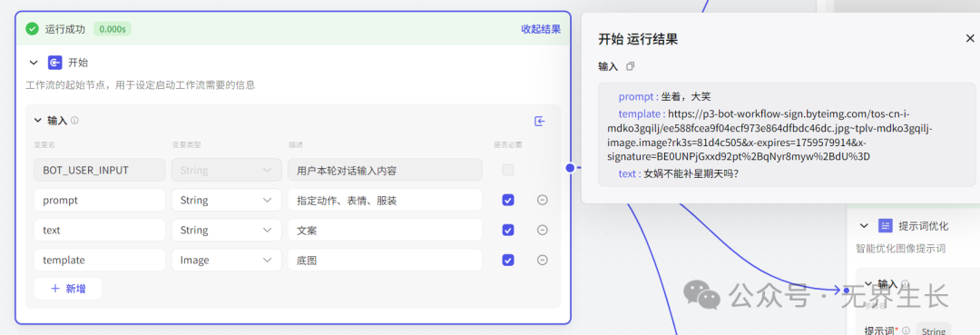Remove the template variable row
This screenshot has height=335, width=980.
coord(543,260)
